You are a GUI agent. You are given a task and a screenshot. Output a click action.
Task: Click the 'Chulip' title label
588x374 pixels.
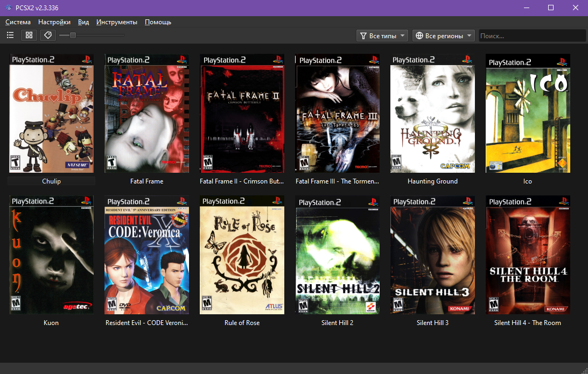(51, 181)
